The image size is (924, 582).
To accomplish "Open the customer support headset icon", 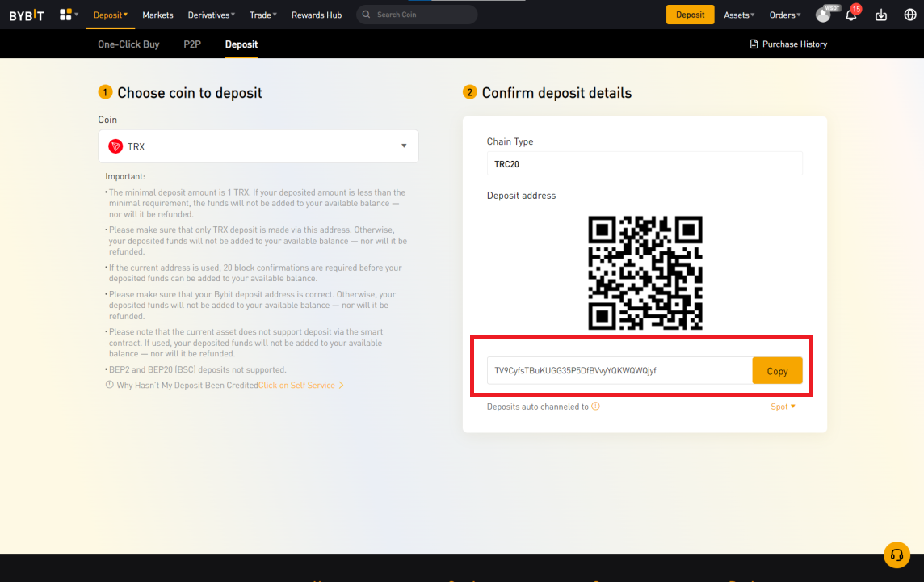I will point(897,555).
